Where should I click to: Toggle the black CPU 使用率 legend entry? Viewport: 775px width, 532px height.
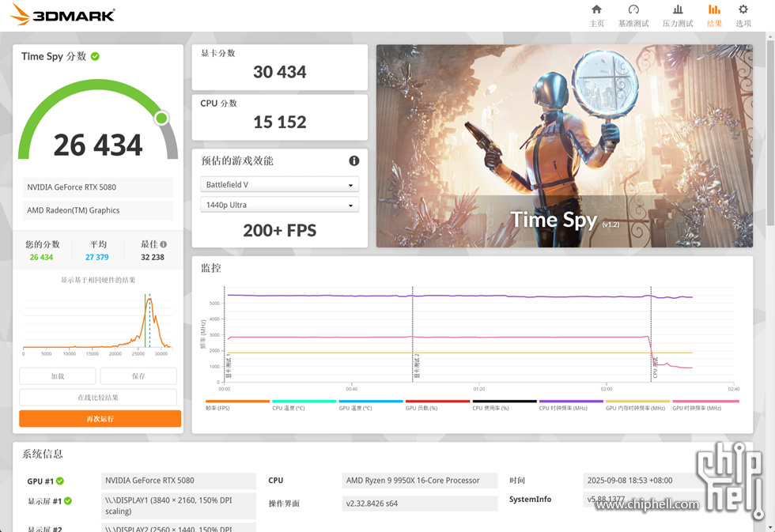click(x=505, y=405)
